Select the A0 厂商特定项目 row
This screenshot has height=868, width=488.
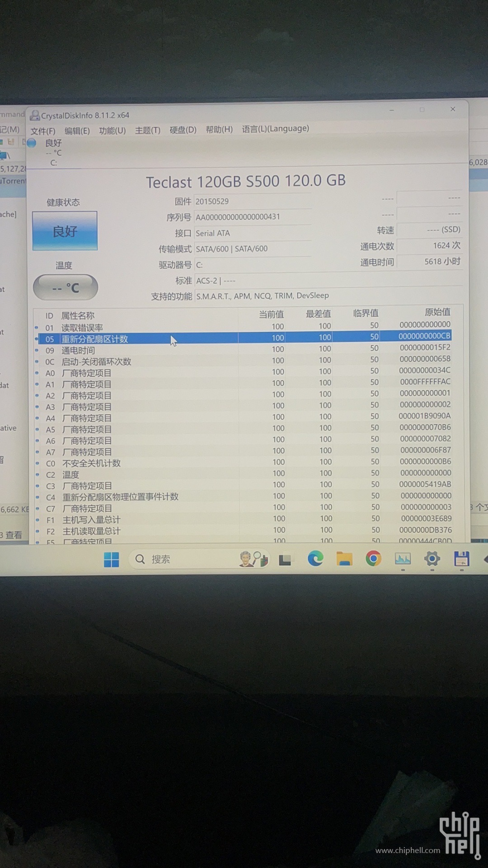point(244,372)
